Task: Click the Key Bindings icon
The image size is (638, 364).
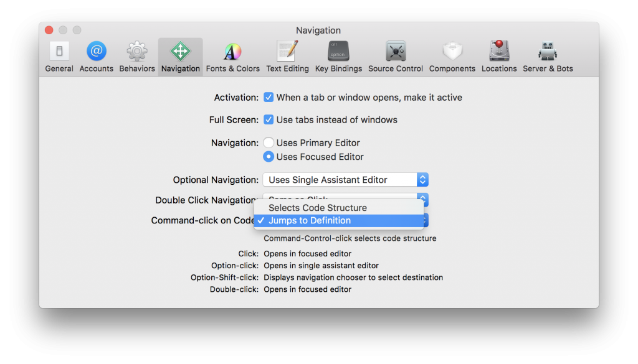Action: pyautogui.click(x=338, y=55)
